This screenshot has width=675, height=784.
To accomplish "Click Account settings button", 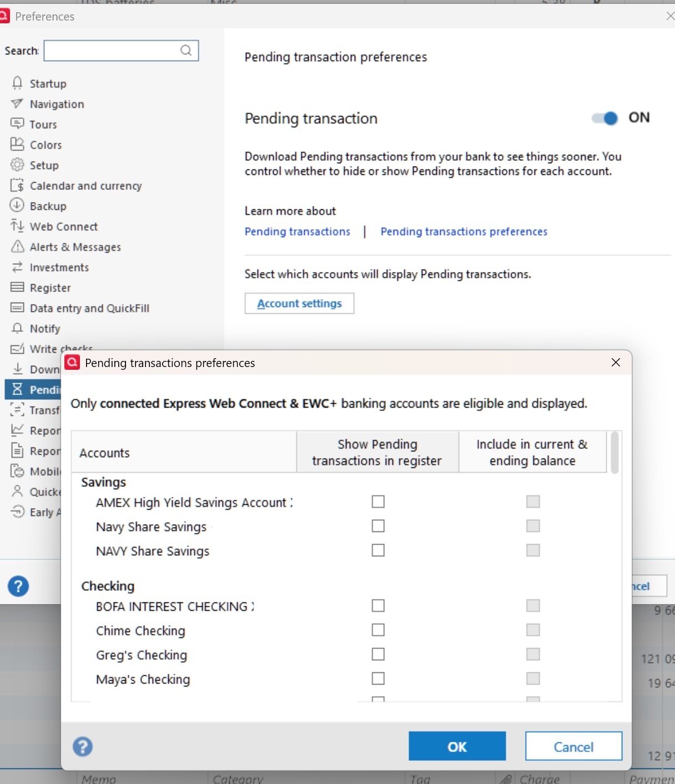I will (x=299, y=303).
